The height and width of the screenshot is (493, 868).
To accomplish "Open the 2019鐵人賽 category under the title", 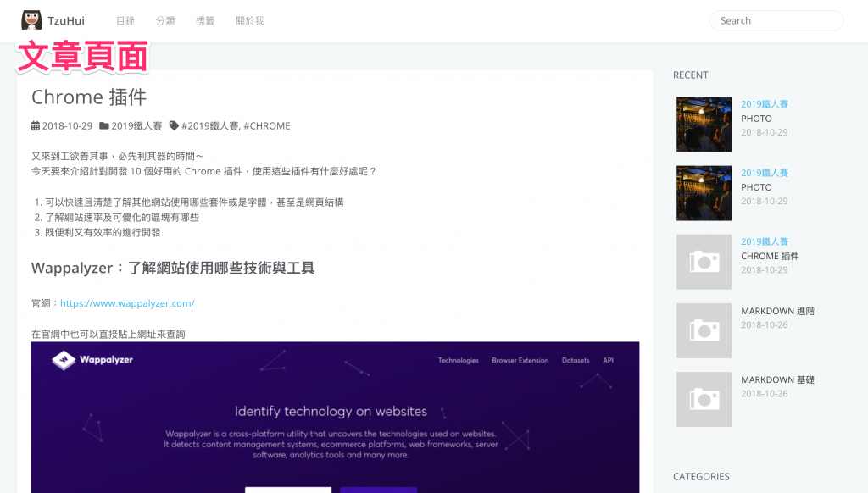I will [x=136, y=126].
